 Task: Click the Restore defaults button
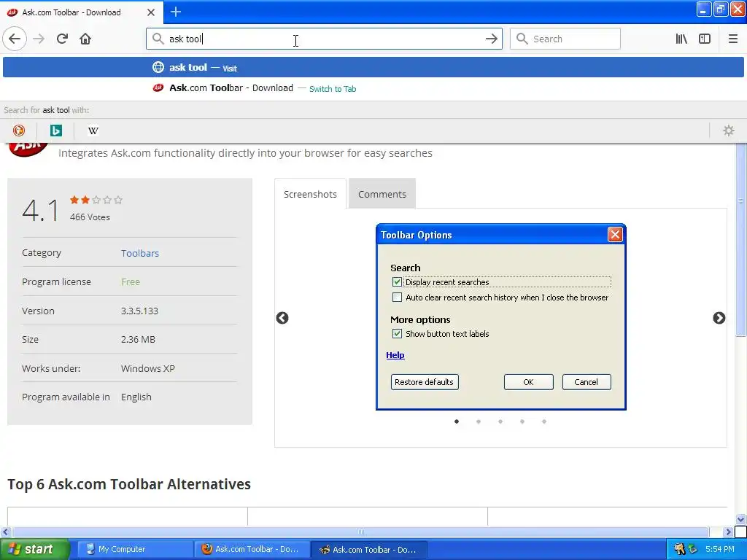425,382
